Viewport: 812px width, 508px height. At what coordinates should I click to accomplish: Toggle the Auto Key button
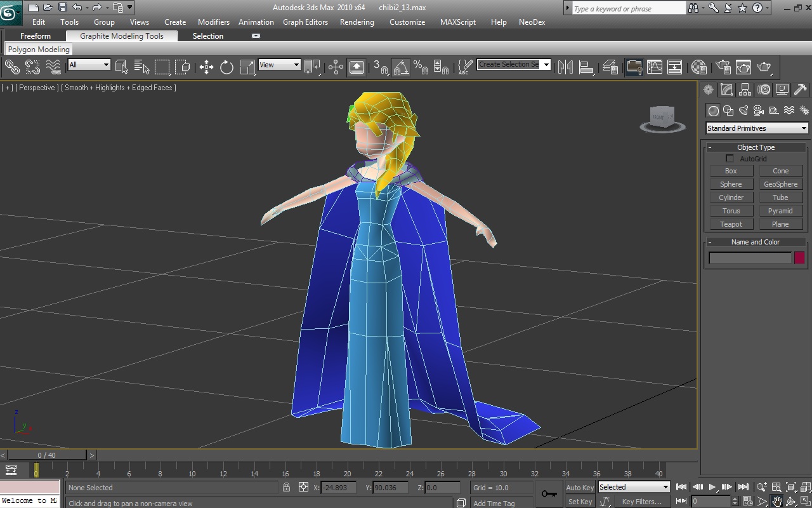[580, 488]
